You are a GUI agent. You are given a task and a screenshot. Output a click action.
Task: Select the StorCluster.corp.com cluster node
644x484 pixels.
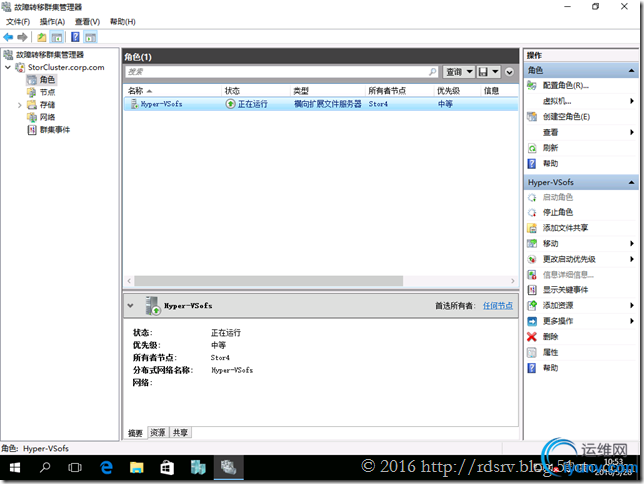66,67
